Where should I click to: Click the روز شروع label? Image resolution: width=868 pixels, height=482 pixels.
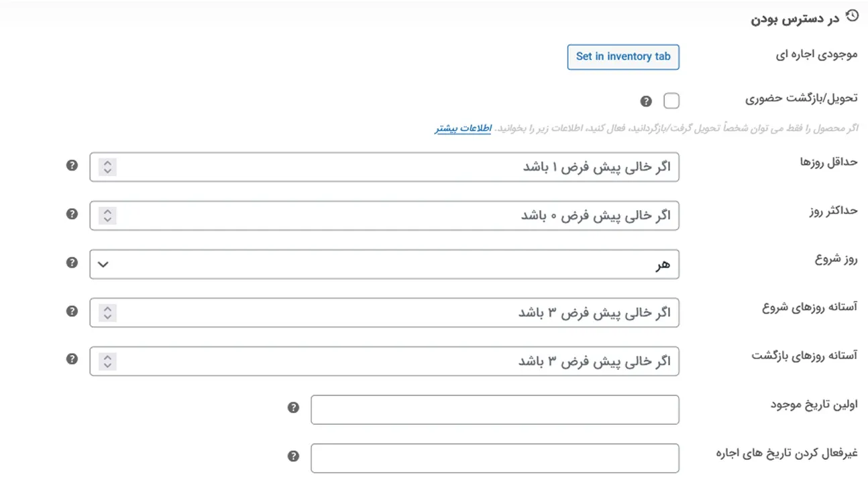point(836,259)
